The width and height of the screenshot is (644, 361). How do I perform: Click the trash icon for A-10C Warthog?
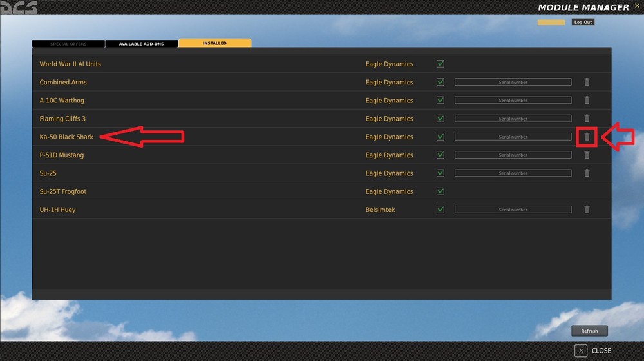pyautogui.click(x=587, y=100)
